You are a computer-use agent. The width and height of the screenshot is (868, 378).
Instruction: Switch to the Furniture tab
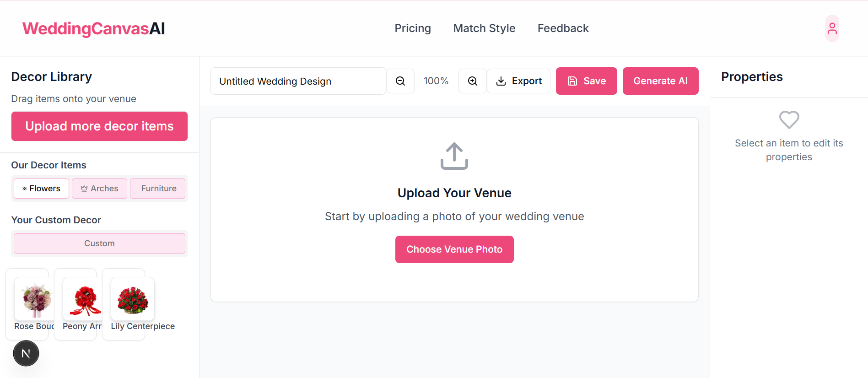[158, 189]
